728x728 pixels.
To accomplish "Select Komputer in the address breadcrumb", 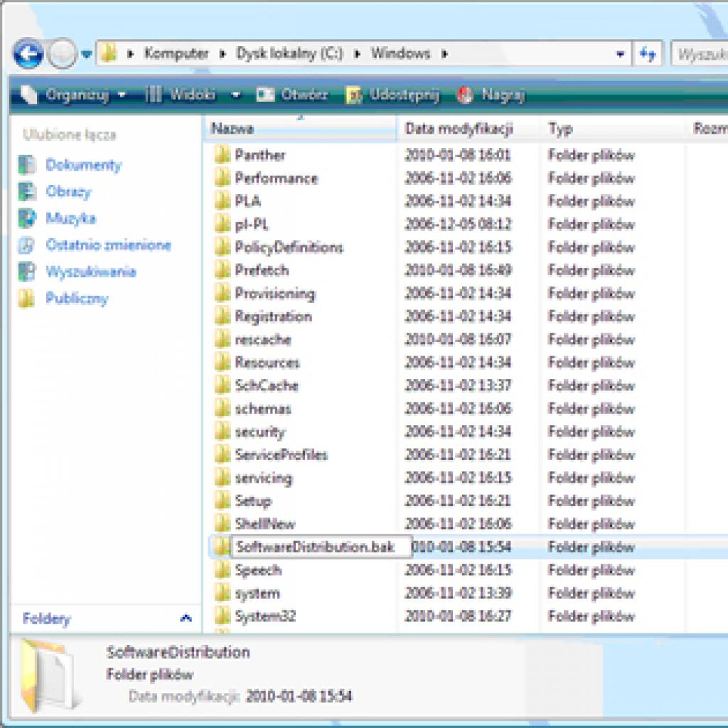I will 176,53.
